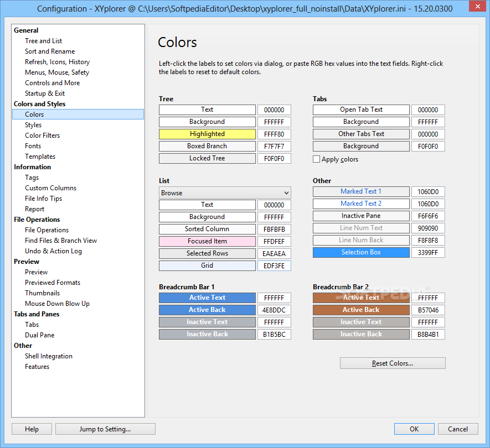The image size is (490, 448).
Task: Set the List Sorted Column color
Action: coord(207,229)
